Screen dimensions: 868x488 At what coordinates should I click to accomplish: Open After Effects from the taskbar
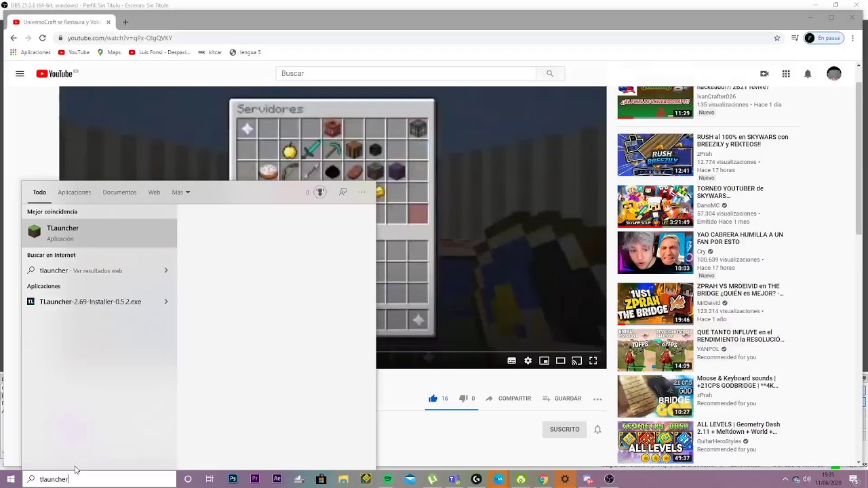tap(277, 479)
